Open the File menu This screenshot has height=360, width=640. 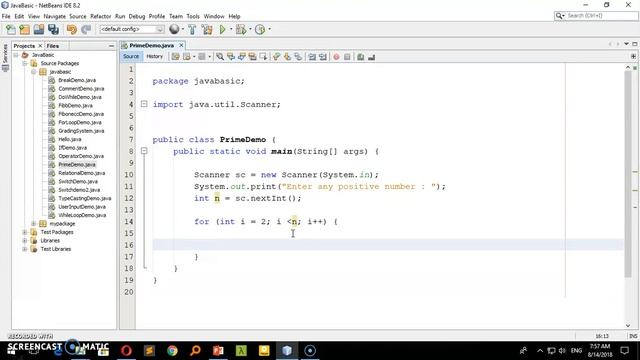tap(6, 16)
